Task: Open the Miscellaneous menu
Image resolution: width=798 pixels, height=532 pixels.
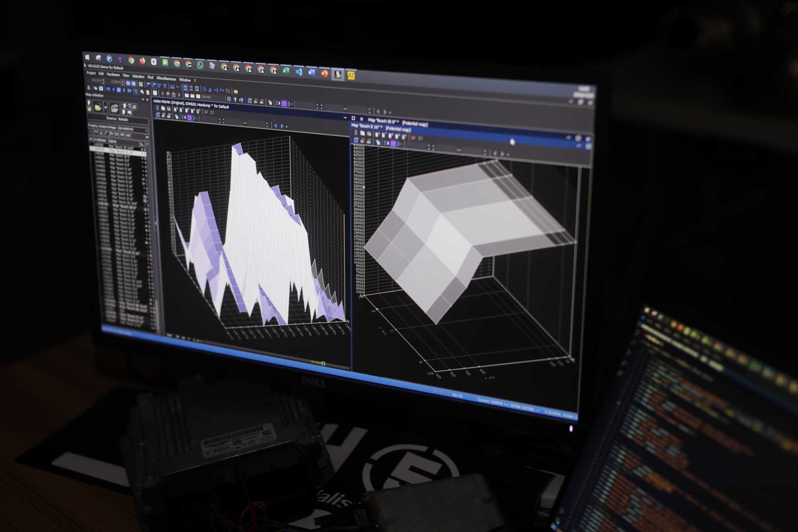Action: (x=166, y=78)
